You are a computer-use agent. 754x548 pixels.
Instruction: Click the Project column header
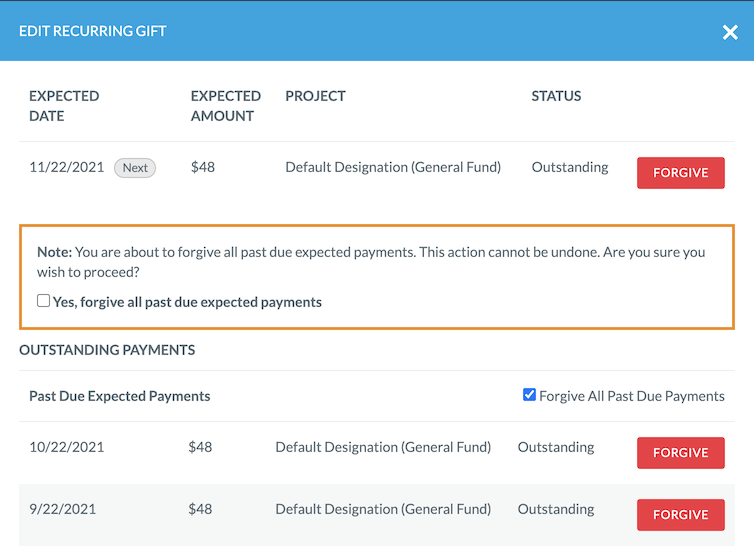(x=315, y=96)
